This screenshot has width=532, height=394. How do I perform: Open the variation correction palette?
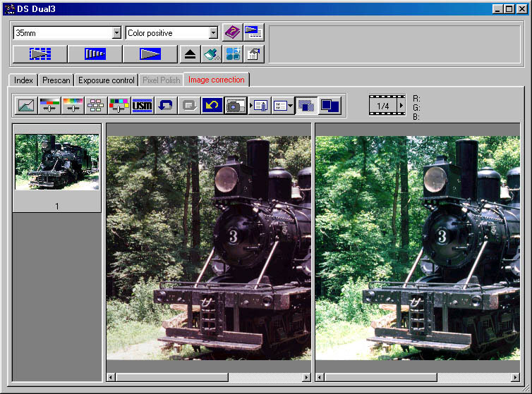(x=119, y=106)
